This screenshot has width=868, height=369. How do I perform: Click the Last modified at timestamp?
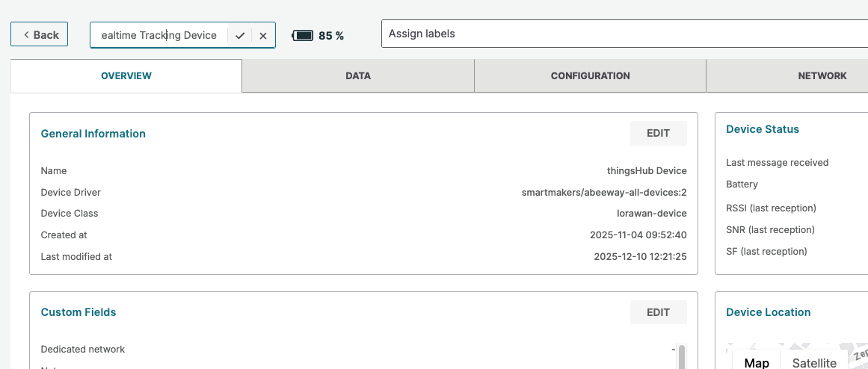click(x=640, y=256)
